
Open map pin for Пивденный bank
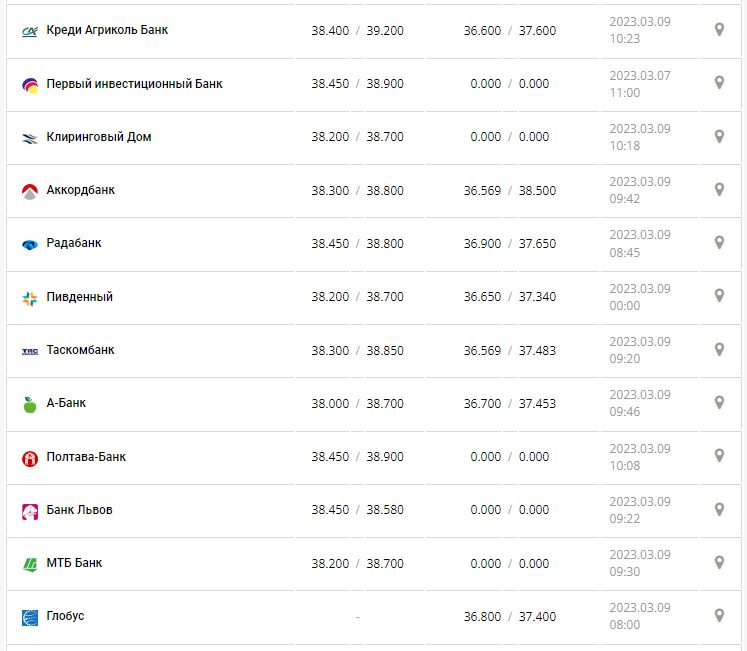pos(718,296)
